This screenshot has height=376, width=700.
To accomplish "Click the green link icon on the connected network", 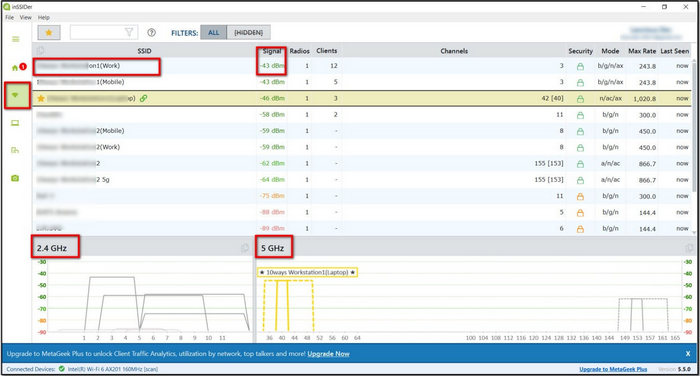I will [143, 98].
